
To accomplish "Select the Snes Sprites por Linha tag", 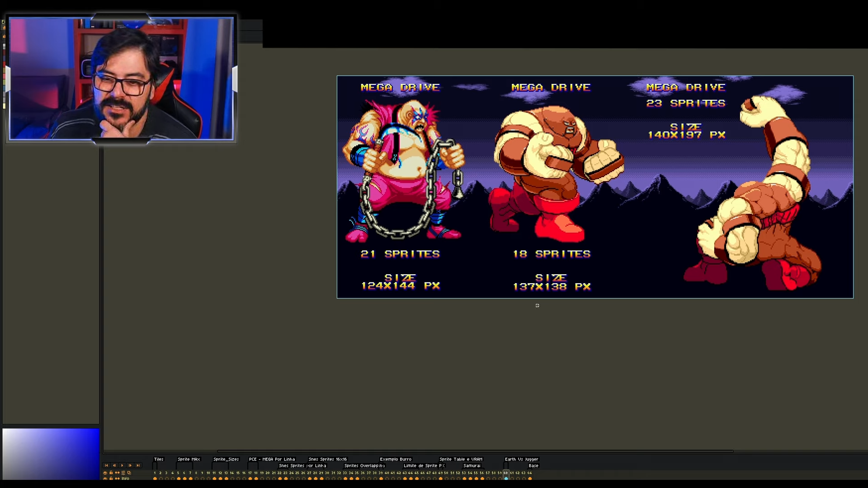I will pos(302,465).
